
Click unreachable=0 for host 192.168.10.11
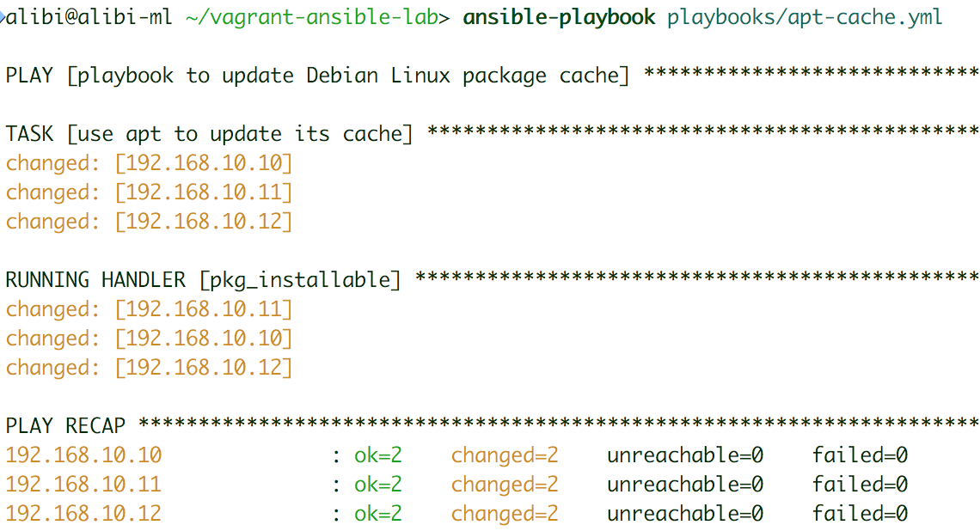pyautogui.click(x=685, y=485)
